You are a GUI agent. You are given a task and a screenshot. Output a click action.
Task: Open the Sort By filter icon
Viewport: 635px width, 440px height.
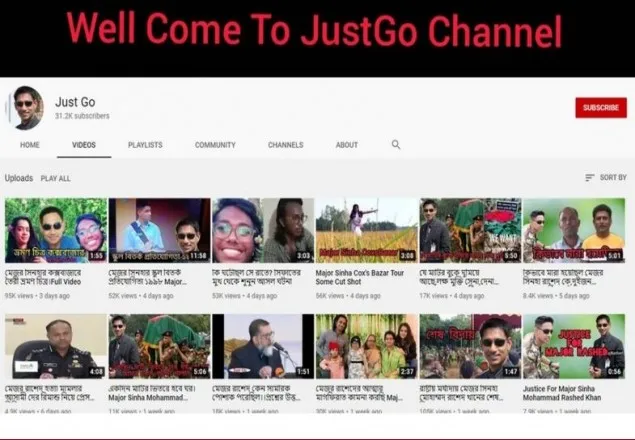[590, 177]
